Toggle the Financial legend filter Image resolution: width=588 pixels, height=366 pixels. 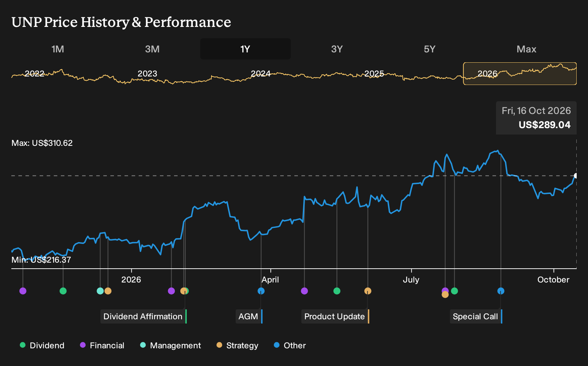[102, 345]
